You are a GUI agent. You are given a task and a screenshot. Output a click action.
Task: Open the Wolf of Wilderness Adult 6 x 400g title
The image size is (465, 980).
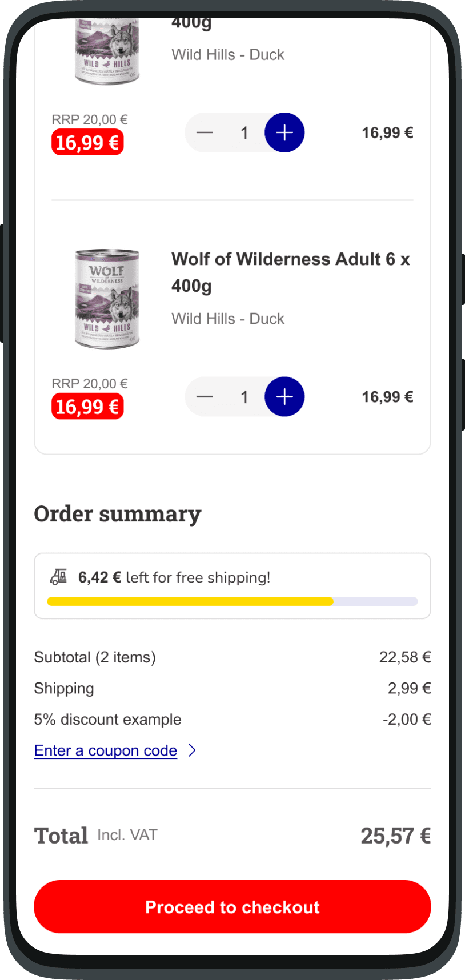click(291, 272)
